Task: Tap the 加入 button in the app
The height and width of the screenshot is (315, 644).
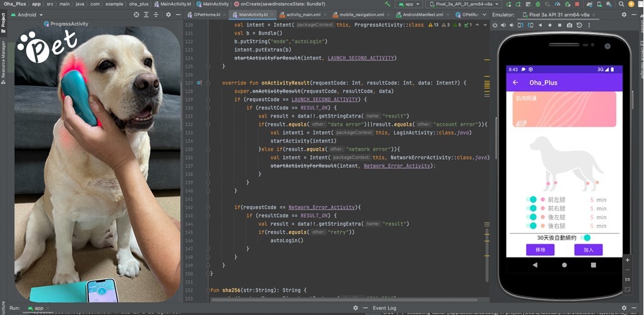Action: [588, 250]
